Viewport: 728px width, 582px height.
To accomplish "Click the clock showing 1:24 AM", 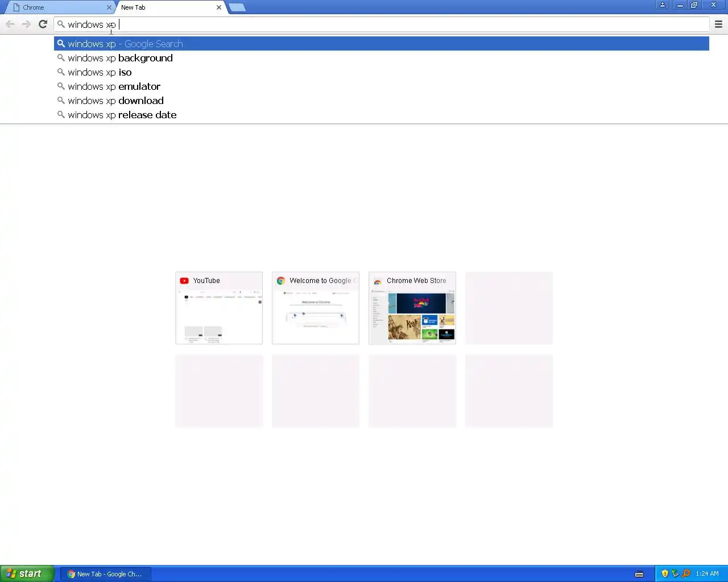I will coord(707,574).
